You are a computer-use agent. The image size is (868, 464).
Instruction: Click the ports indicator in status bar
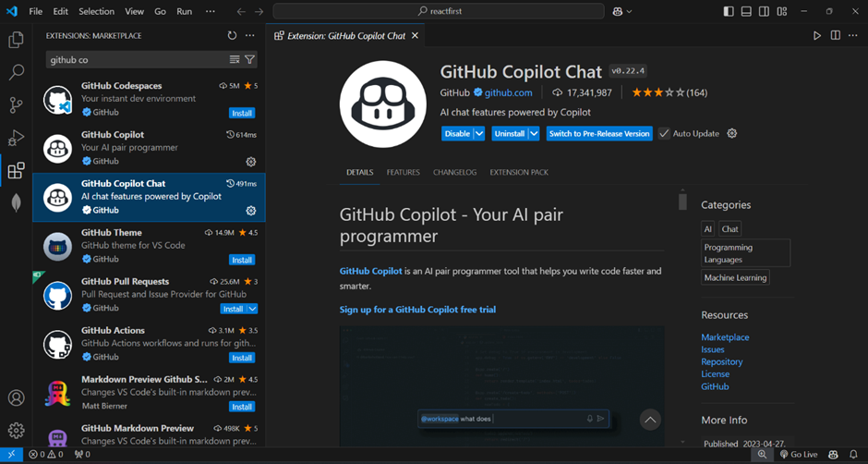click(82, 455)
